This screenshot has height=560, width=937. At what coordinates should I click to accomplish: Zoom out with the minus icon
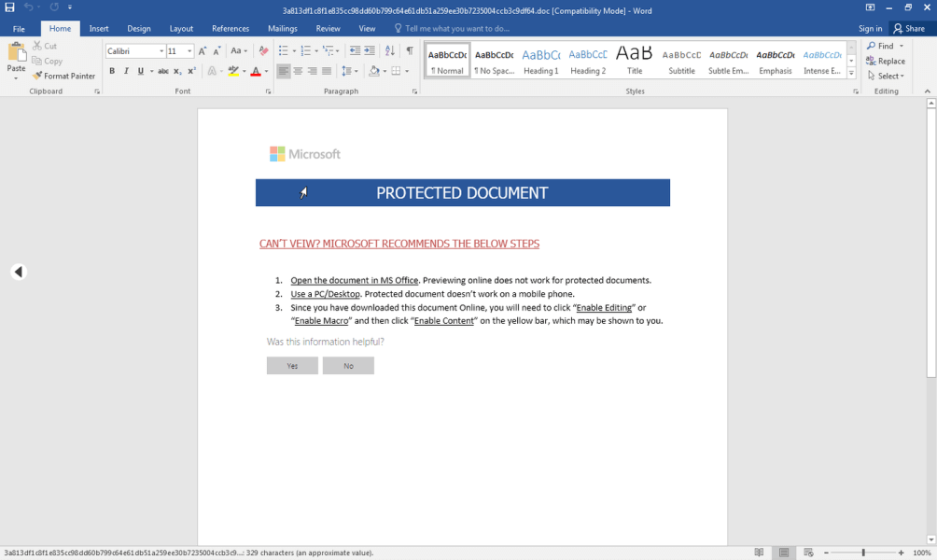point(827,553)
